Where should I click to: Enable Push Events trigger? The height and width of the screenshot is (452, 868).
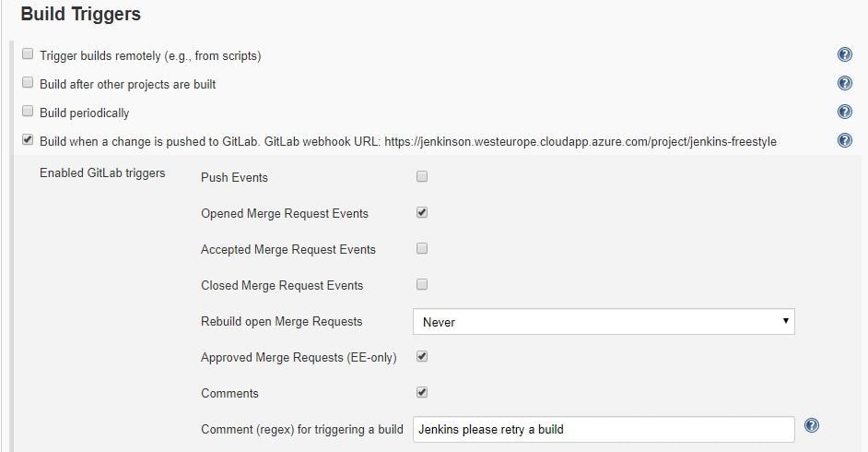coord(422,177)
